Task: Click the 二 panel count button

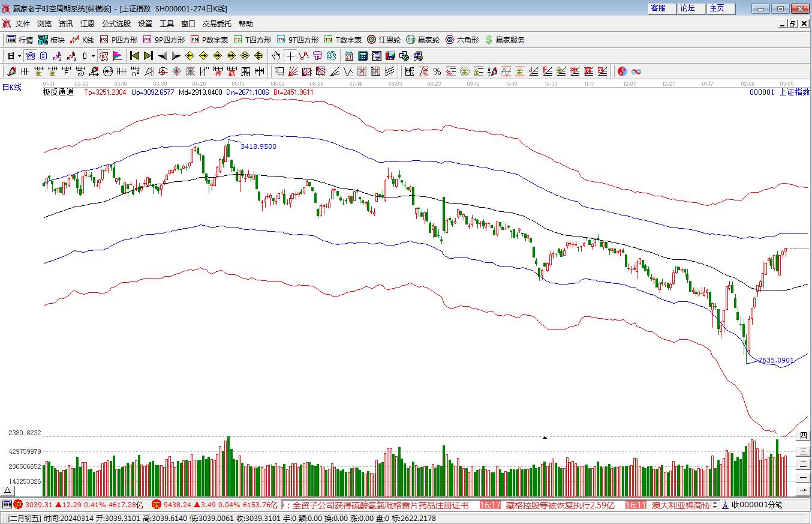Action: (803, 465)
